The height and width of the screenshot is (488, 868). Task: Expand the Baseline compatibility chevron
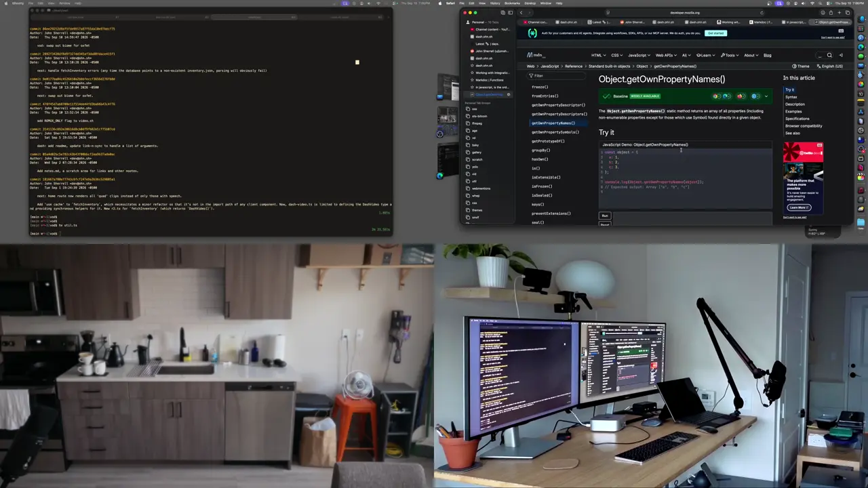pyautogui.click(x=766, y=96)
